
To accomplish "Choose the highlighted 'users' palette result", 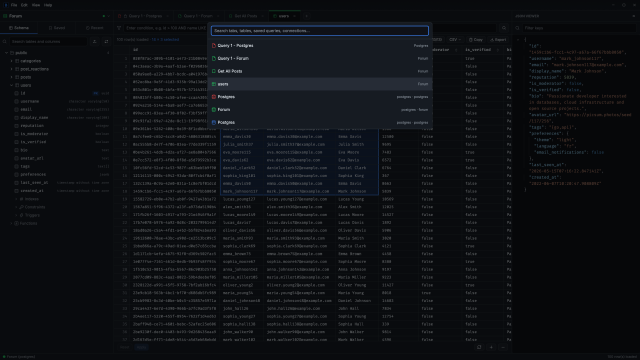I will tap(320, 84).
